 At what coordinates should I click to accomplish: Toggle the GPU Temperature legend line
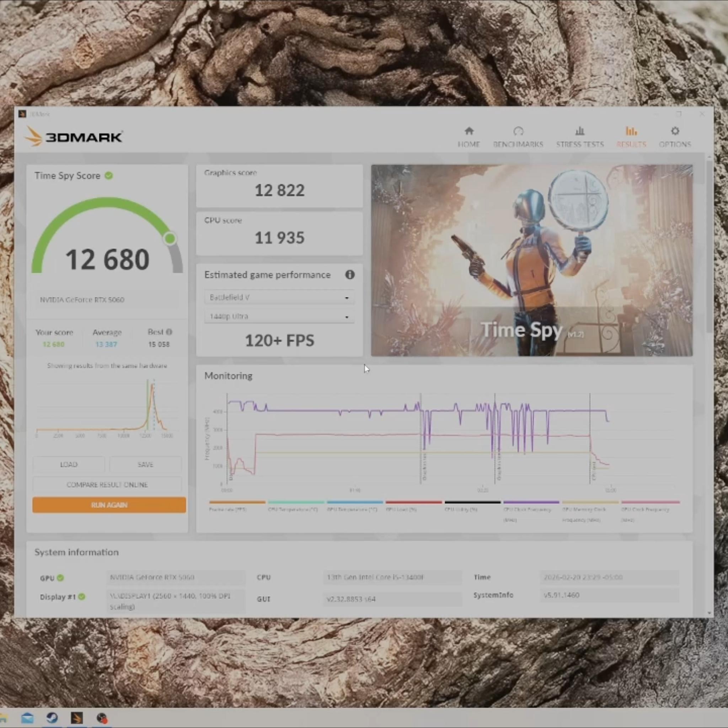click(x=354, y=506)
